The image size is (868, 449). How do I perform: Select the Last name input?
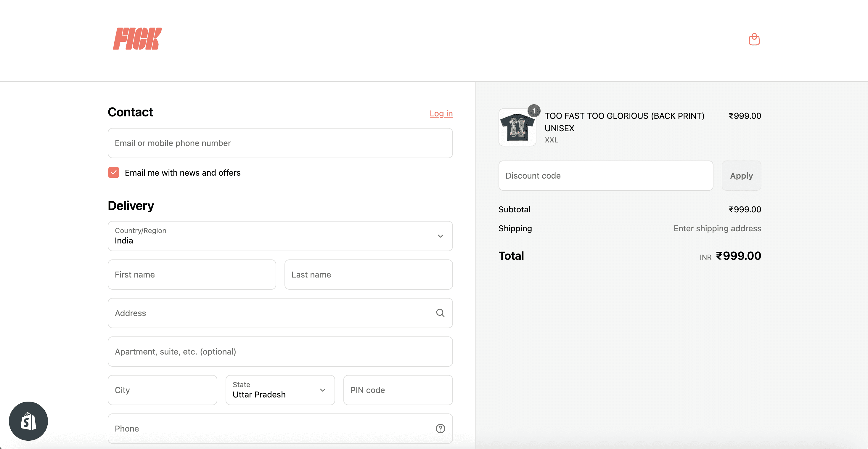(x=368, y=274)
